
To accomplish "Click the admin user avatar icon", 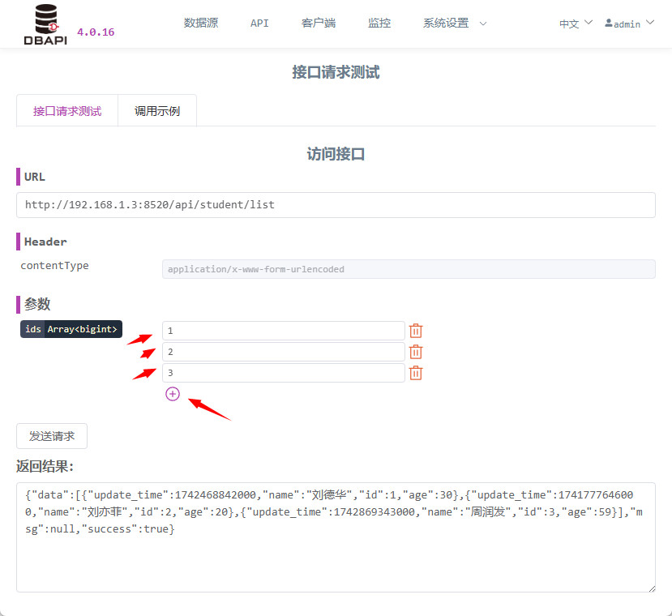I will click(609, 24).
